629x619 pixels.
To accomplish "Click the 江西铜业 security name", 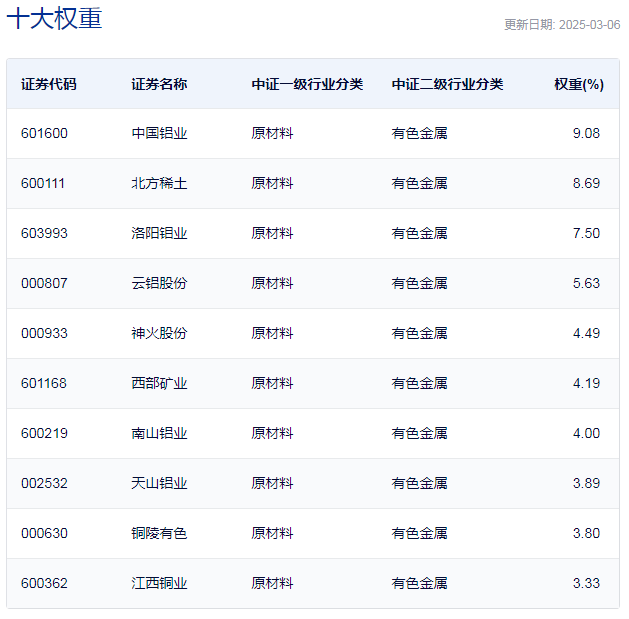I will [x=159, y=583].
